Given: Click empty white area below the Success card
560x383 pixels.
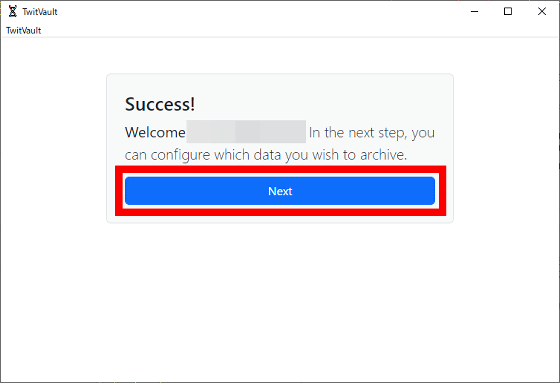Looking at the screenshot, I should tap(280, 300).
